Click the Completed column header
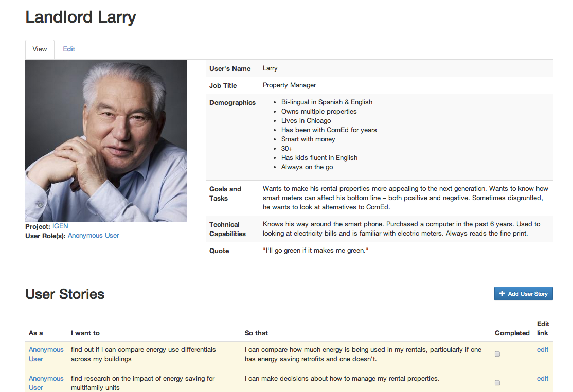This screenshot has height=392, width=573. tap(512, 333)
